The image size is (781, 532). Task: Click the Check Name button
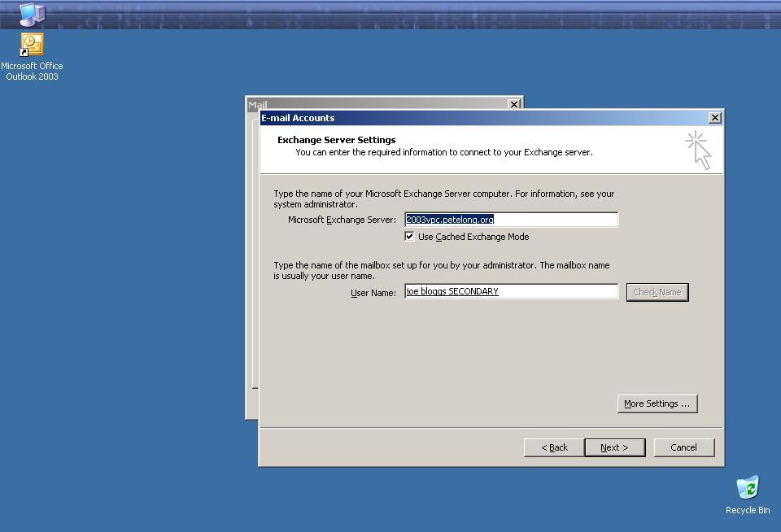[657, 292]
